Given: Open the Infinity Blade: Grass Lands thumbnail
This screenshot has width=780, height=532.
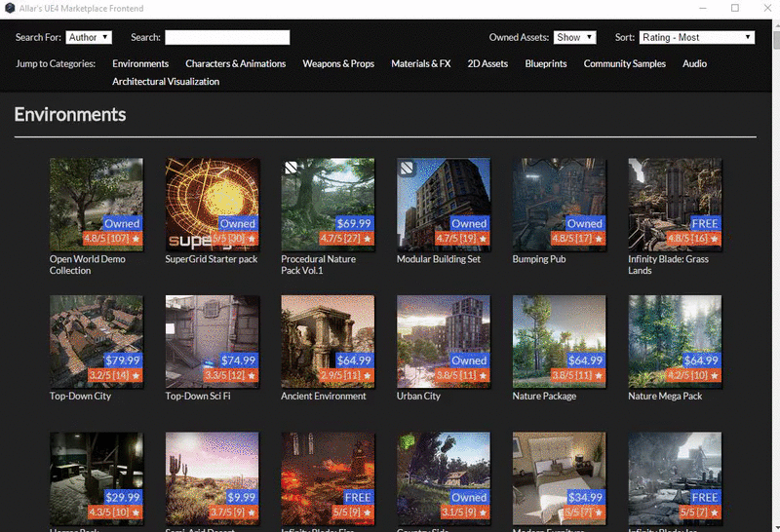Looking at the screenshot, I should click(x=675, y=205).
